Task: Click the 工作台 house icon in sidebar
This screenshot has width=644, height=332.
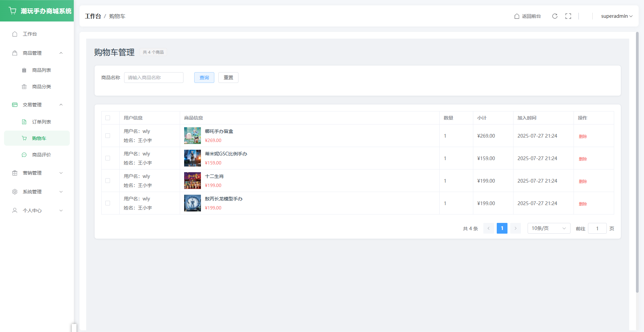Action: tap(15, 34)
